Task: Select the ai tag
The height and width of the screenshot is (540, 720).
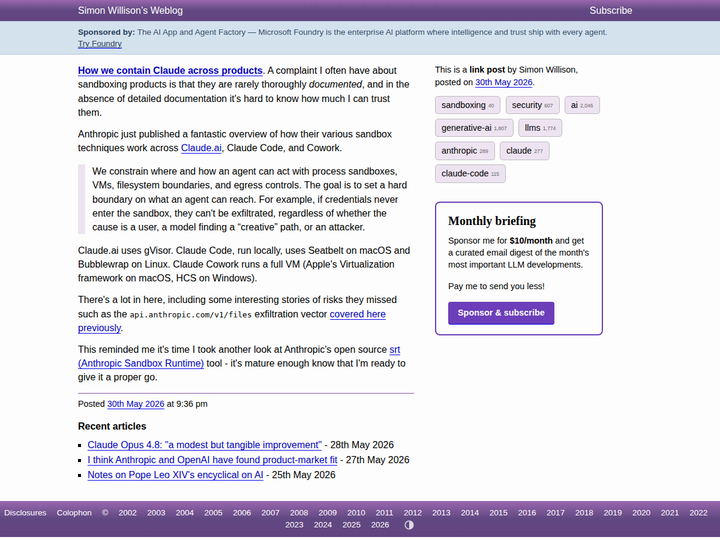Action: pyautogui.click(x=582, y=105)
